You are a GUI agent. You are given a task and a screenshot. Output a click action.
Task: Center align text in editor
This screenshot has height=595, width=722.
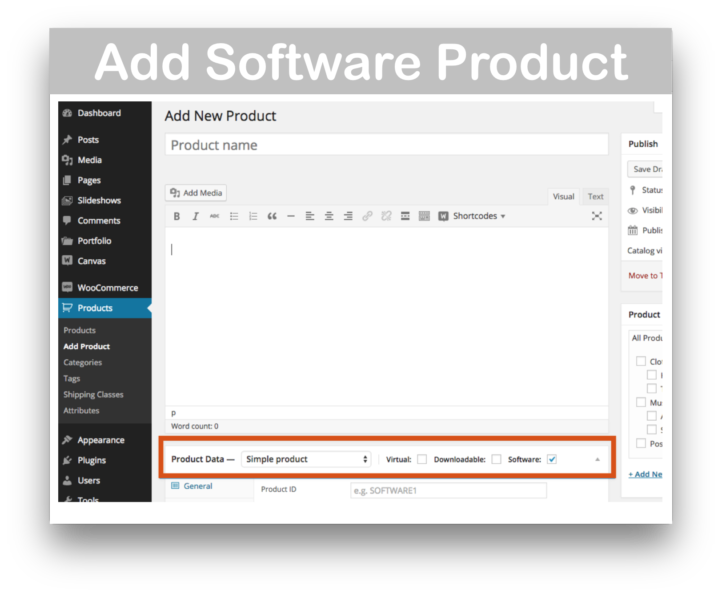tap(329, 216)
